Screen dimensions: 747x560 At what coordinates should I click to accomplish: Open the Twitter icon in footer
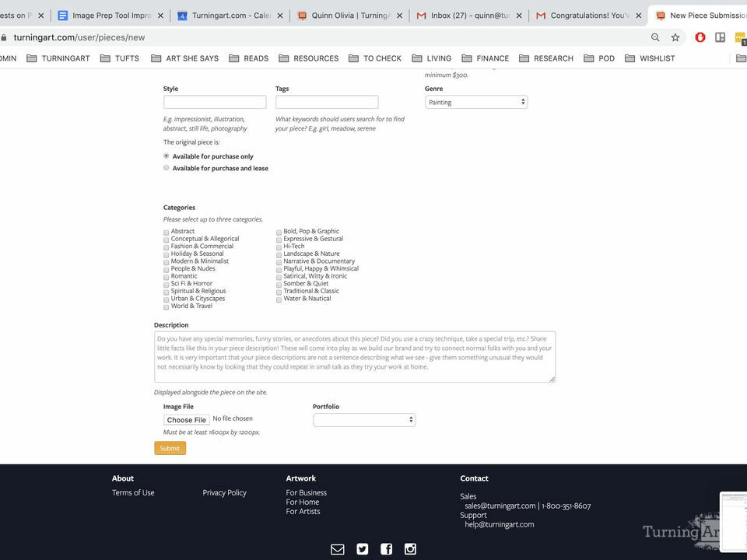point(362,549)
